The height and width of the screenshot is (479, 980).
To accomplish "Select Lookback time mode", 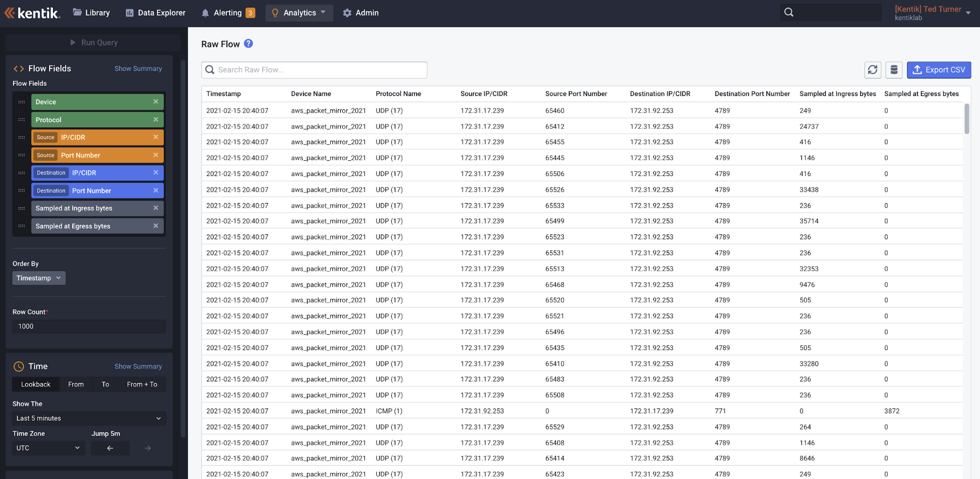I will coord(36,384).
